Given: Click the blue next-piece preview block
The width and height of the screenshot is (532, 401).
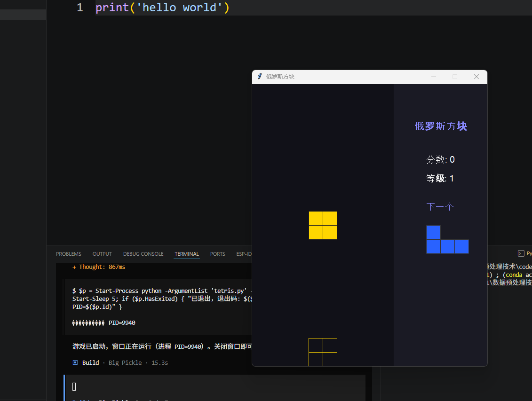Looking at the screenshot, I should pos(447,239).
